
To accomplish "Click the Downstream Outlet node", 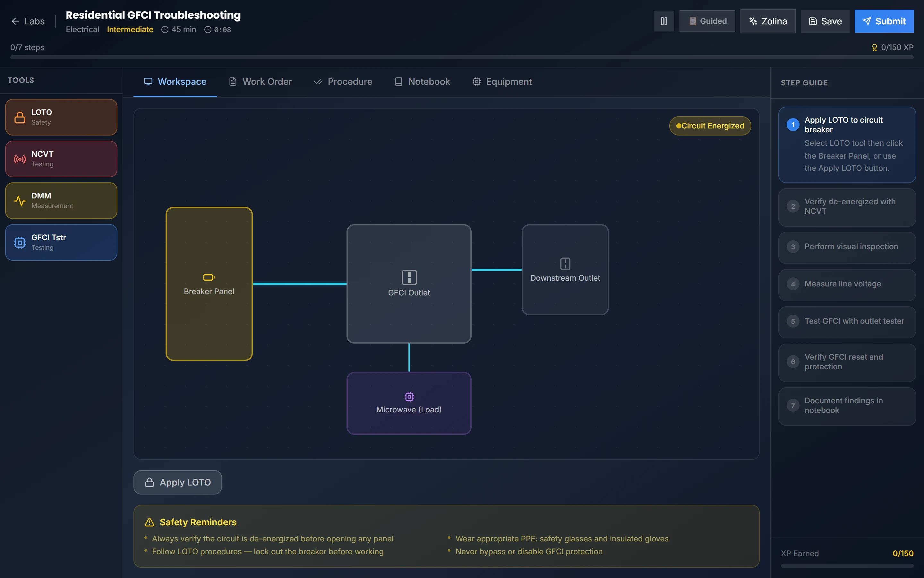I will (565, 269).
